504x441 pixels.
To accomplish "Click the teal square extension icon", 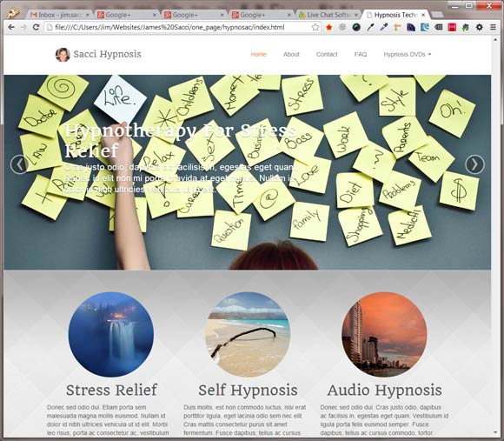I will click(x=425, y=27).
